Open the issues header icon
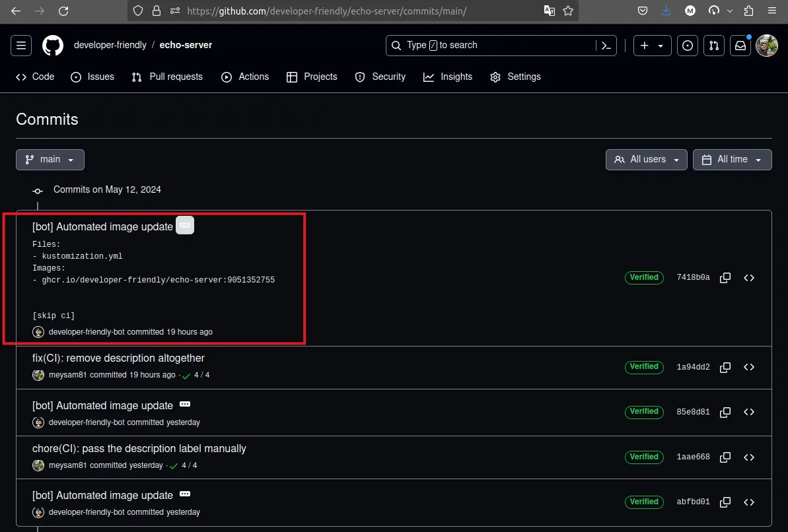This screenshot has width=788, height=532. 688,46
